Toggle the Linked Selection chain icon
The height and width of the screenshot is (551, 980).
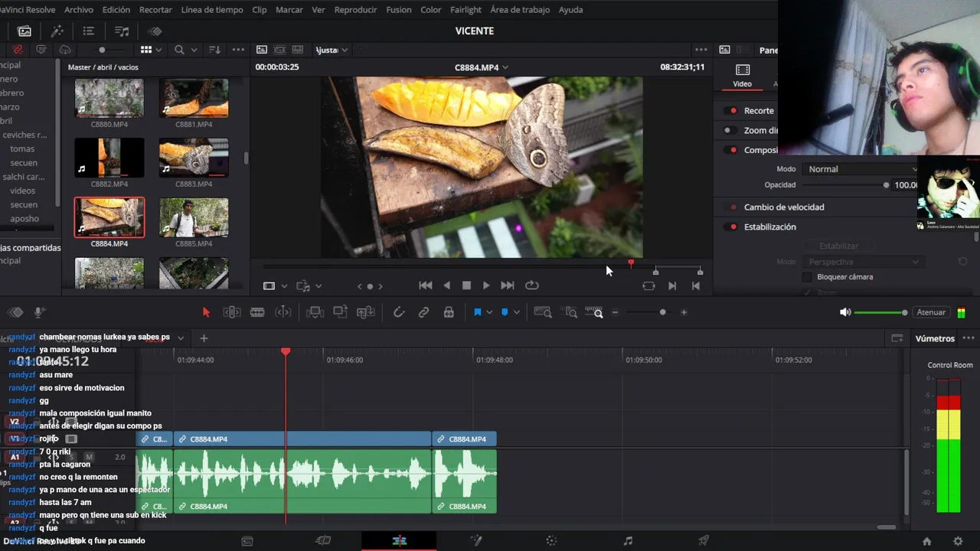click(423, 312)
